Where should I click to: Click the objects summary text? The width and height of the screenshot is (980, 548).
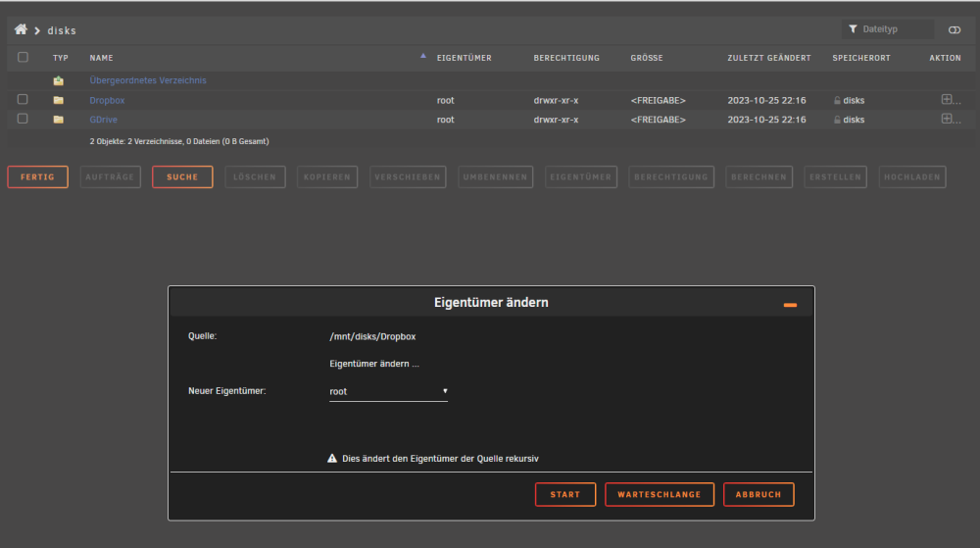tap(179, 141)
